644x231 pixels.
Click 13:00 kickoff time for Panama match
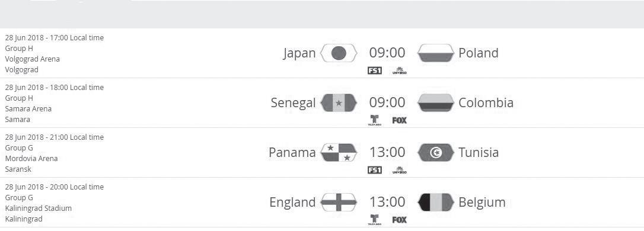(x=387, y=152)
